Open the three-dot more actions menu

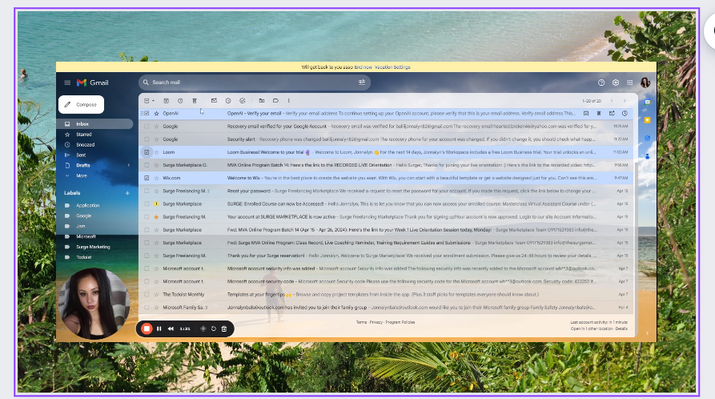coord(289,101)
